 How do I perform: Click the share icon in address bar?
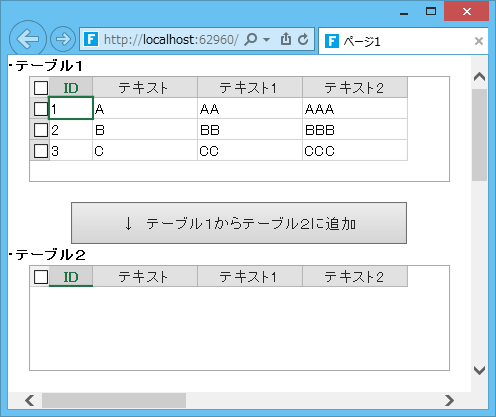[286, 39]
